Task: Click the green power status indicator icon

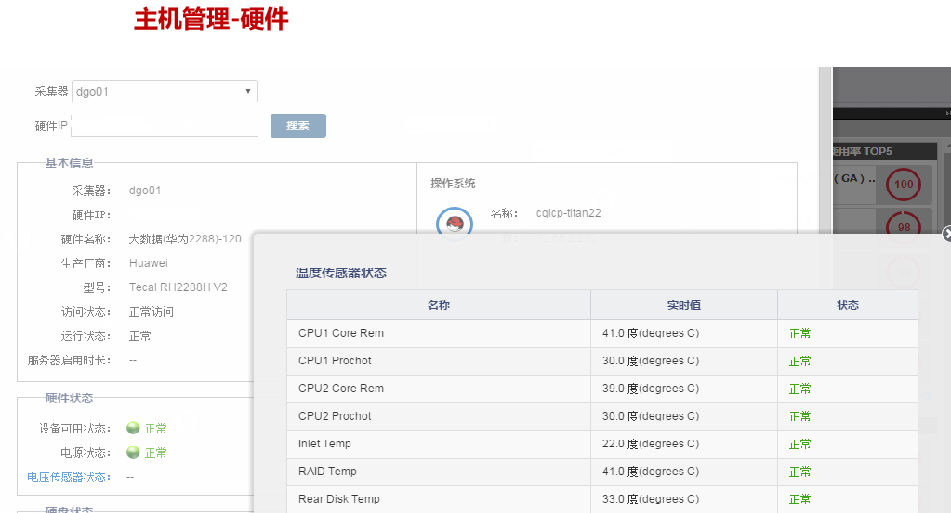Action: click(x=132, y=452)
